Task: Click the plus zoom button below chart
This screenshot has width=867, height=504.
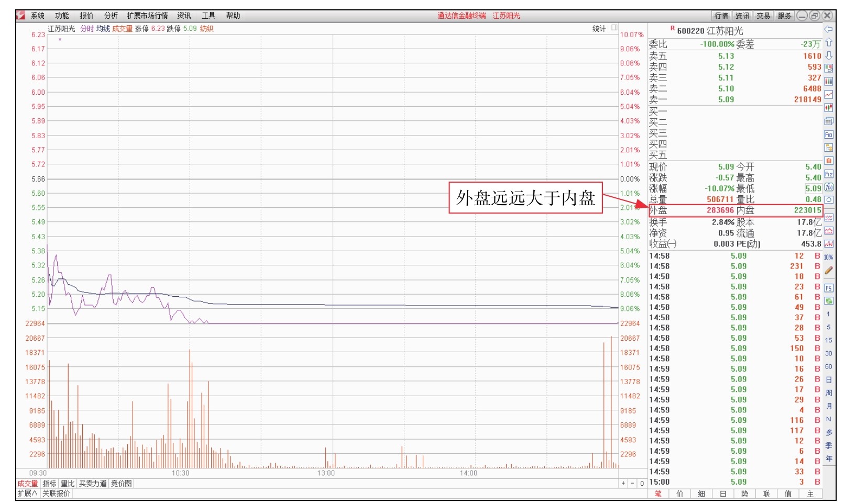Action: 623,484
